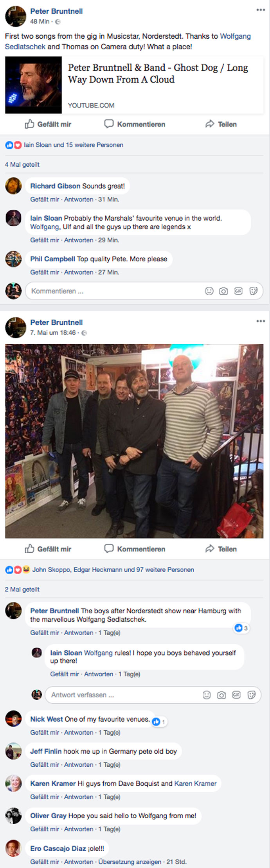Click emoji icon in Antwort verfassen field
This screenshot has height=868, width=270.
click(x=207, y=695)
